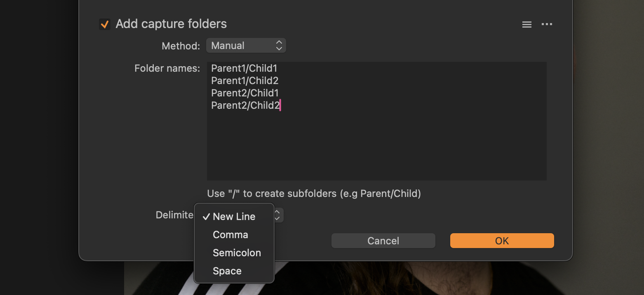
Task: Place cursor on Parent2/Child2 line
Action: pyautogui.click(x=245, y=105)
